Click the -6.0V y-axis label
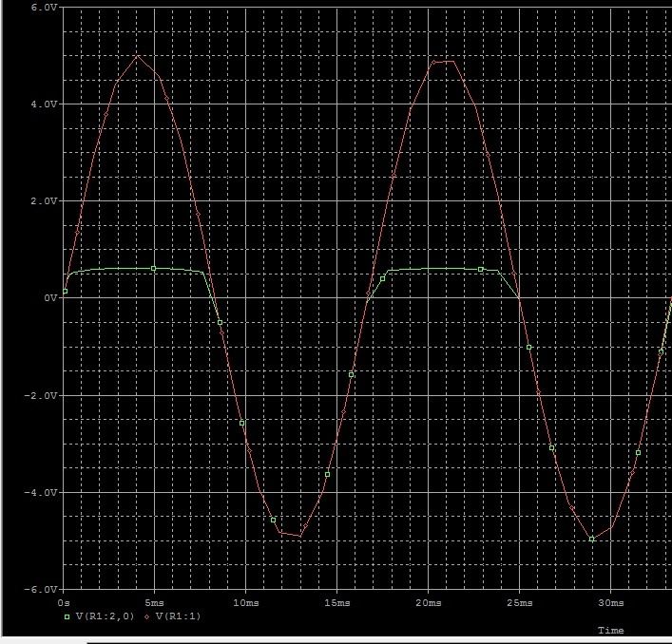The image size is (672, 644). coord(41,590)
